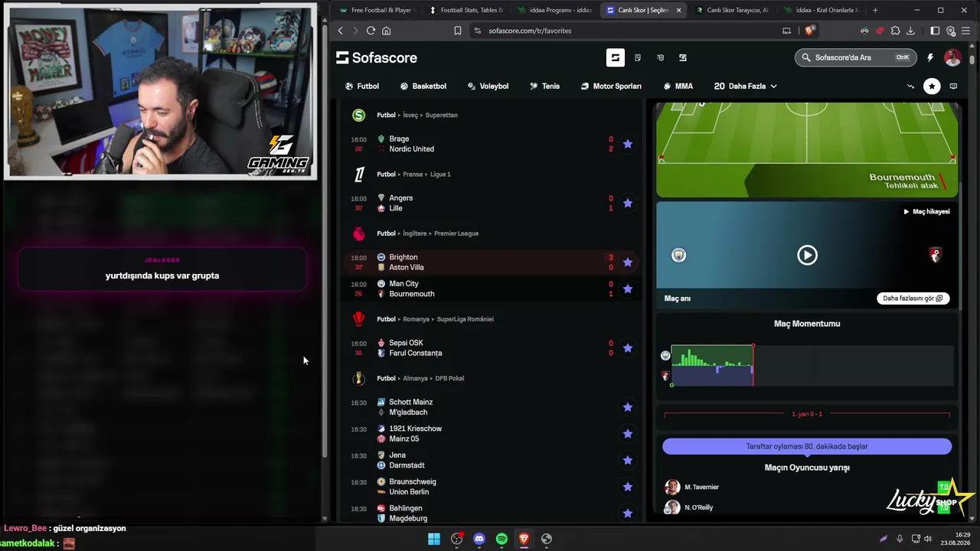
Task: Open a new browser tab
Action: 875,10
